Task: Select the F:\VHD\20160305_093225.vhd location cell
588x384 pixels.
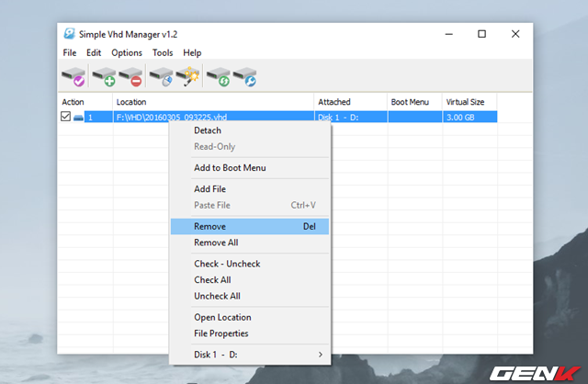Action: (213, 117)
